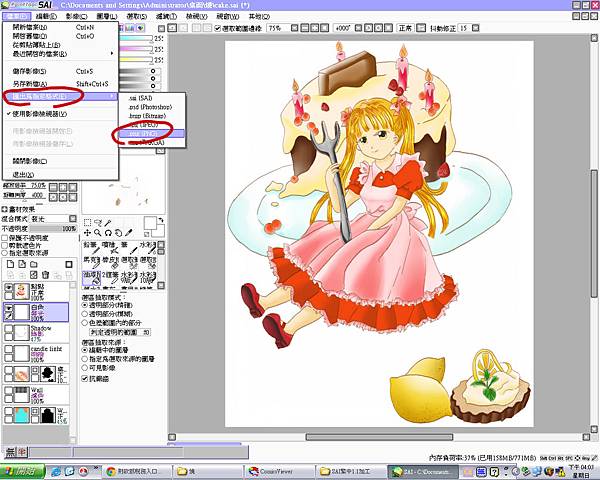The height and width of the screenshot is (480, 600).
Task: Select the zoom magnifier tool
Action: (98, 232)
